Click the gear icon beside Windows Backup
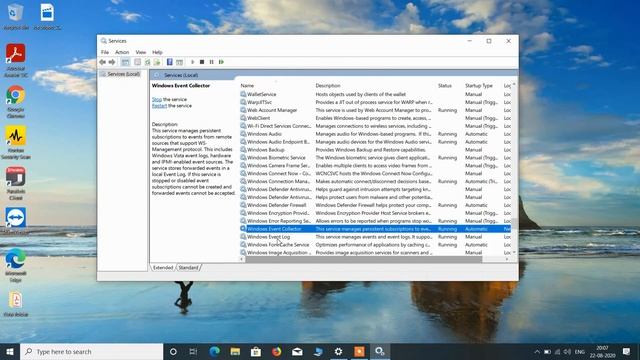The image size is (640, 360). pos(243,150)
